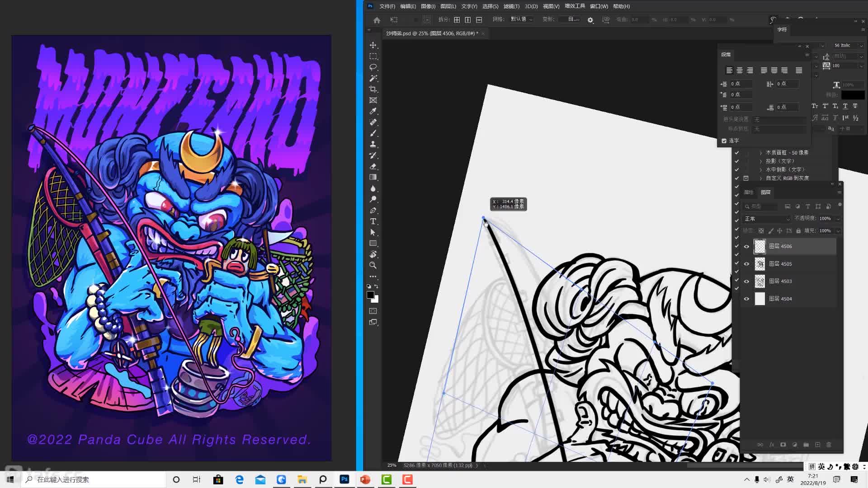Uncheck the 连字 checkbox
The image size is (868, 488).
pos(724,141)
